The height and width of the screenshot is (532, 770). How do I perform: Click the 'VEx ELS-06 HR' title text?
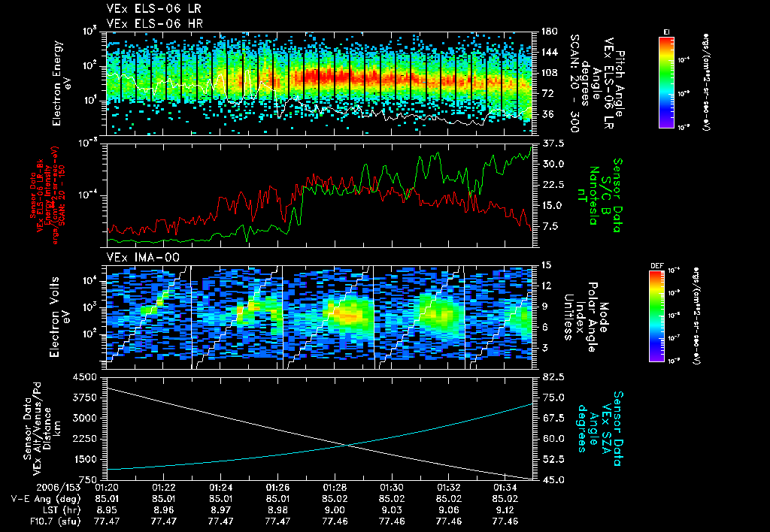click(154, 23)
